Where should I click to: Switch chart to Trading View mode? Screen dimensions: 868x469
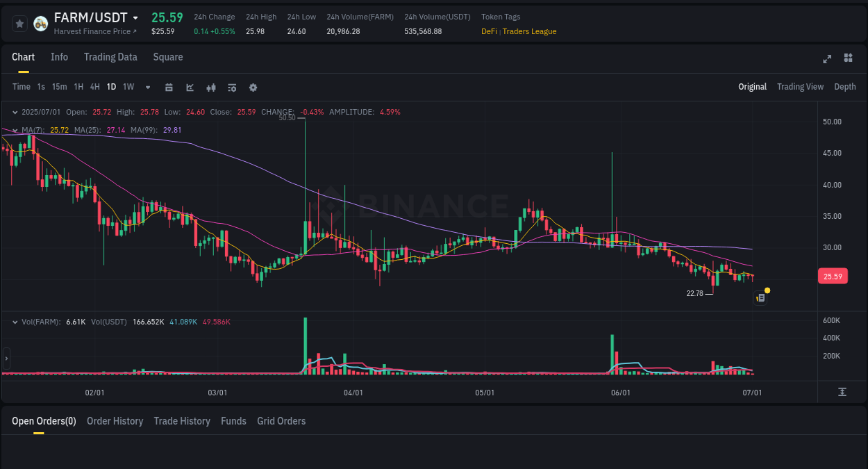[800, 87]
